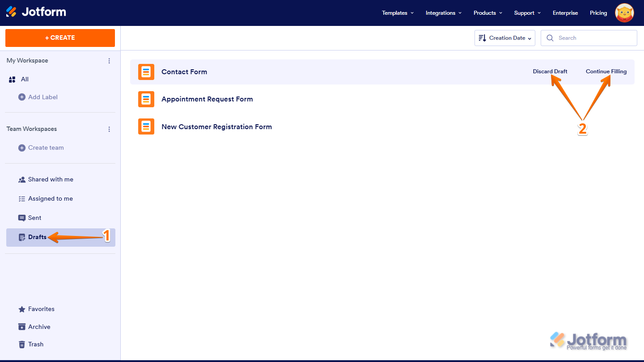The height and width of the screenshot is (362, 644).
Task: Open the Trash folder
Action: click(x=36, y=344)
